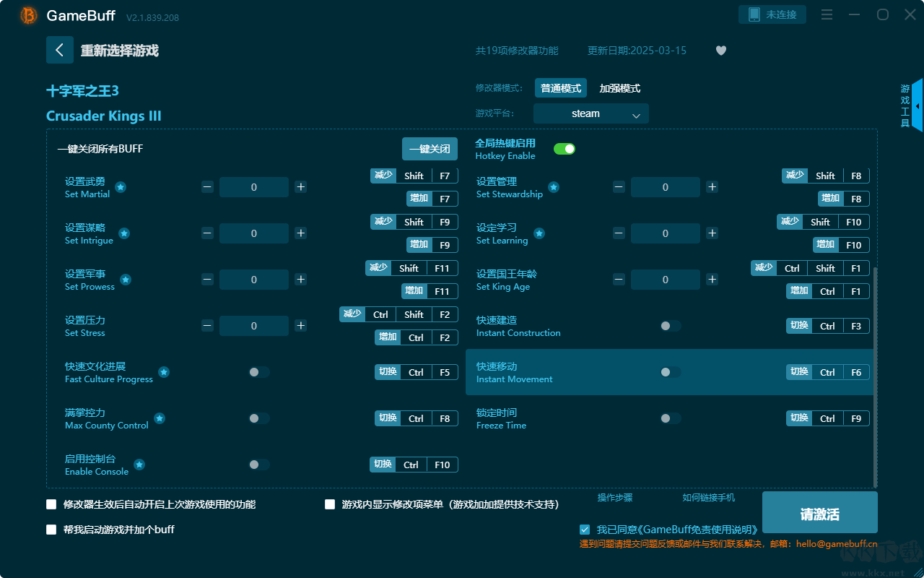Click the plus icon for Set Stress
Image resolution: width=924 pixels, height=578 pixels.
click(x=301, y=326)
